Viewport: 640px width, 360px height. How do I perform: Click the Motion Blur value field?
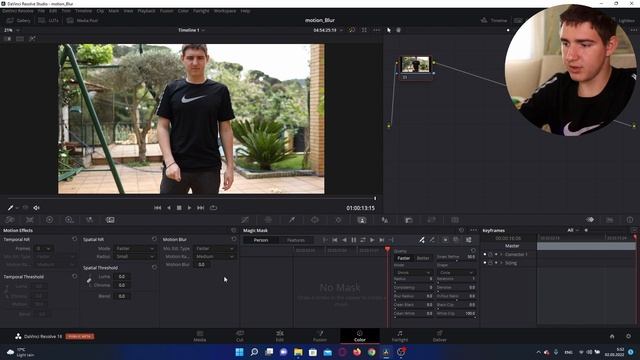202,264
